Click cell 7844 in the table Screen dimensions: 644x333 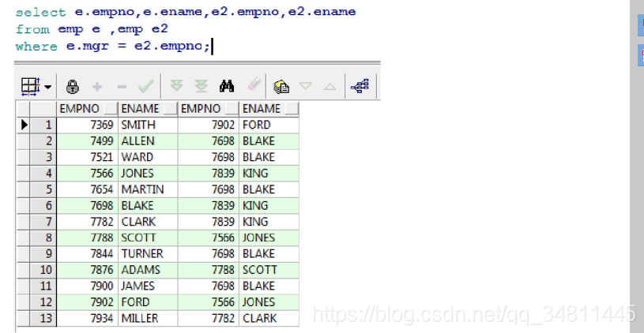(87, 254)
